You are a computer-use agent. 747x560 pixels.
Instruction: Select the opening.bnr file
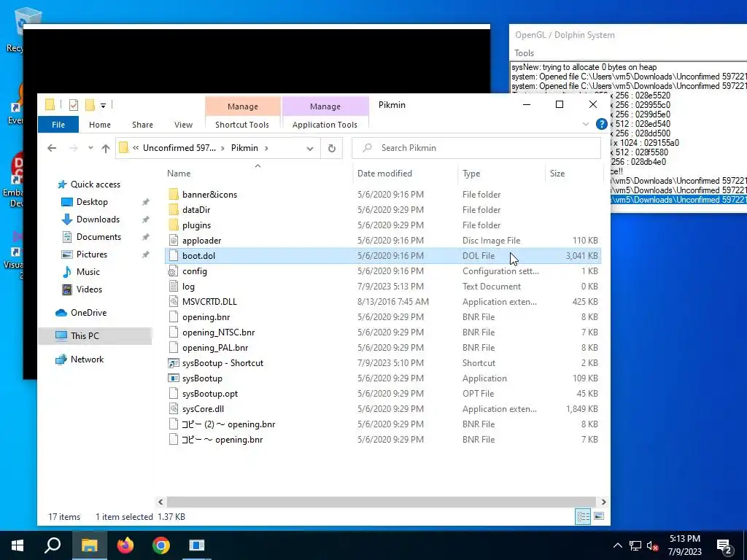point(206,317)
